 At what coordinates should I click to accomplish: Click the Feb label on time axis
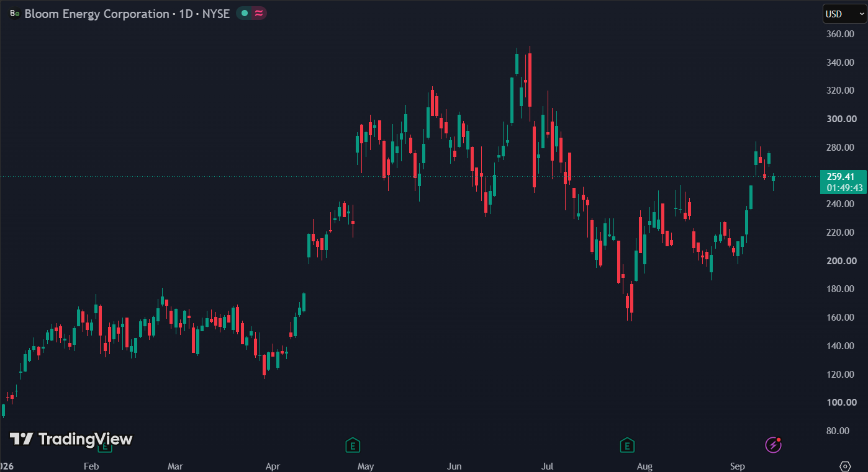pos(91,466)
